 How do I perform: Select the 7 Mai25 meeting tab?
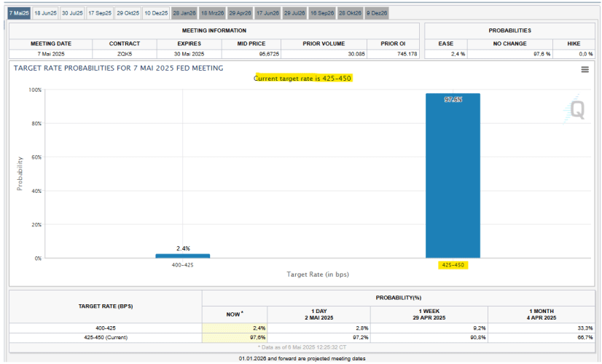(x=20, y=13)
